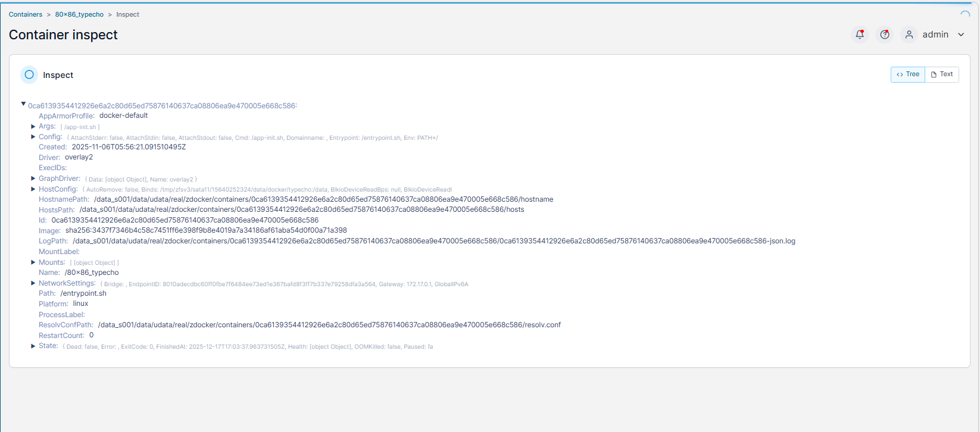Click the admin user avatar icon
980x432 pixels.
[x=909, y=35]
